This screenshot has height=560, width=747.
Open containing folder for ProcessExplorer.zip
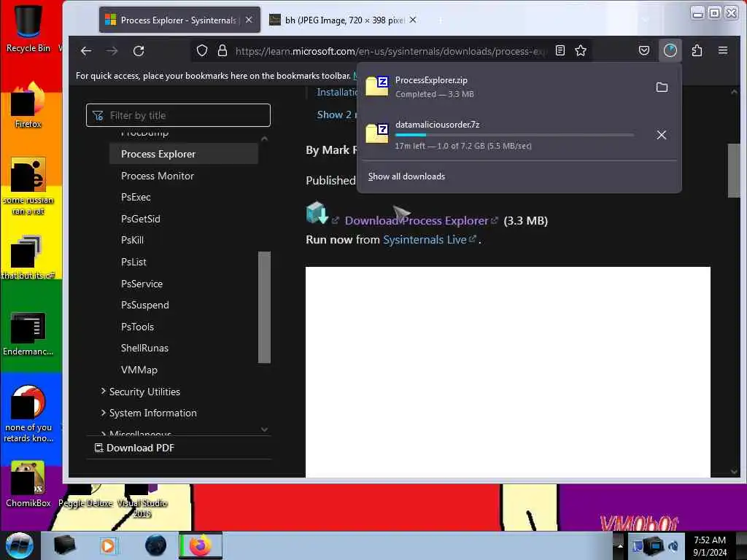point(662,87)
